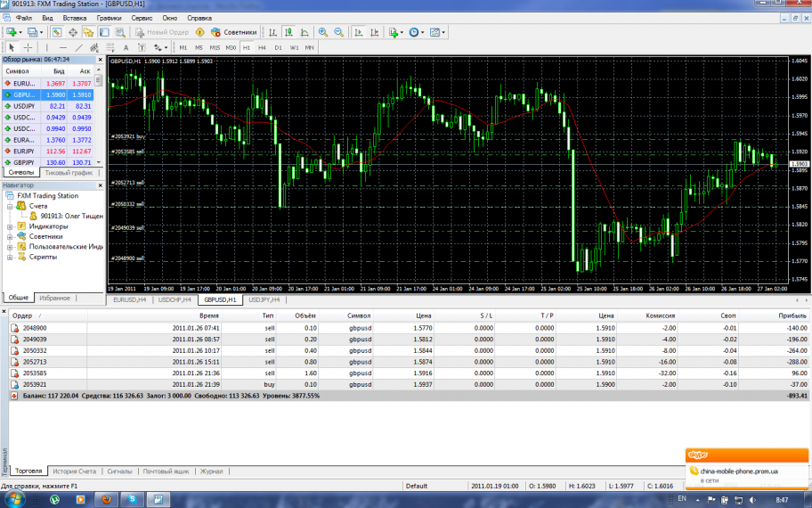Click the yellow MetaEditor diamond icon

[x=200, y=32]
